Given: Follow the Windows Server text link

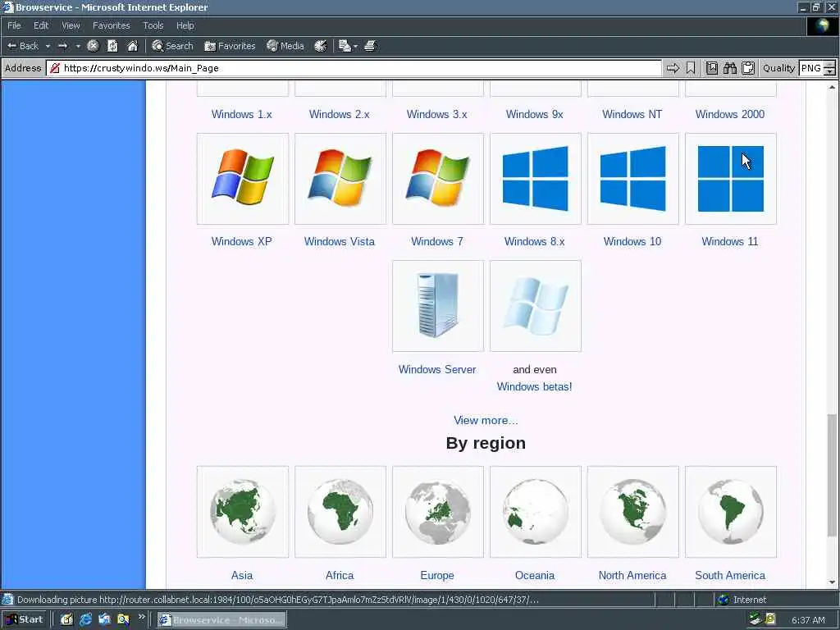Looking at the screenshot, I should (436, 370).
